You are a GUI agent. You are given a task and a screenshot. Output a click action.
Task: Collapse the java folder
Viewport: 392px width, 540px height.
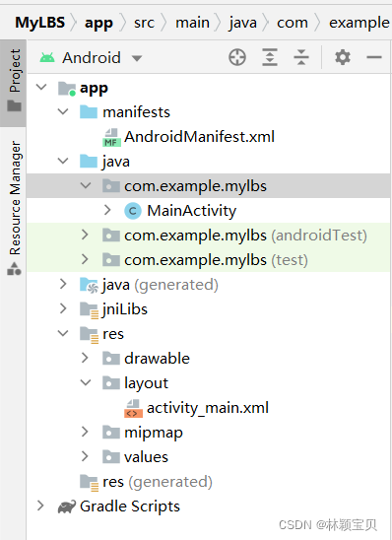tap(63, 161)
